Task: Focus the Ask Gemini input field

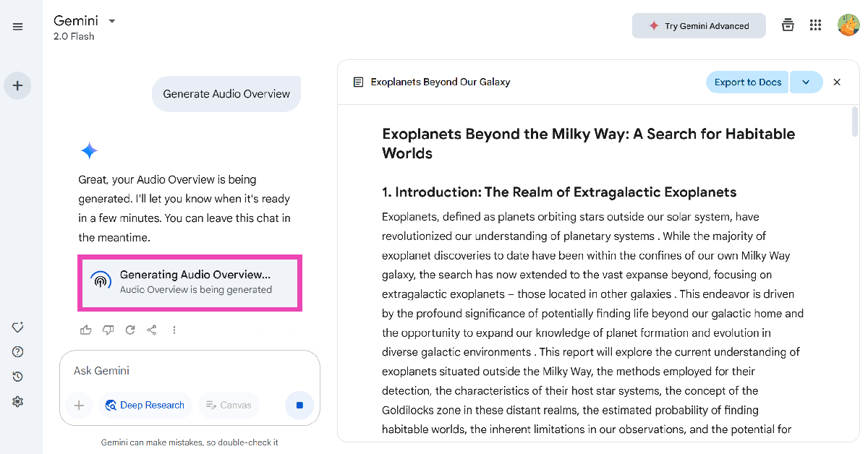Action: 188,371
